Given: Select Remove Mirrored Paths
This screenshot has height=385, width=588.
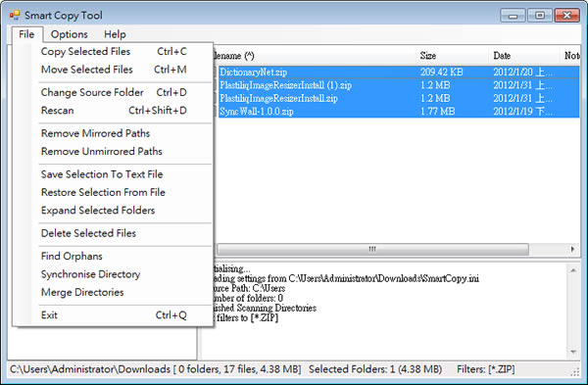Looking at the screenshot, I should (x=114, y=133).
